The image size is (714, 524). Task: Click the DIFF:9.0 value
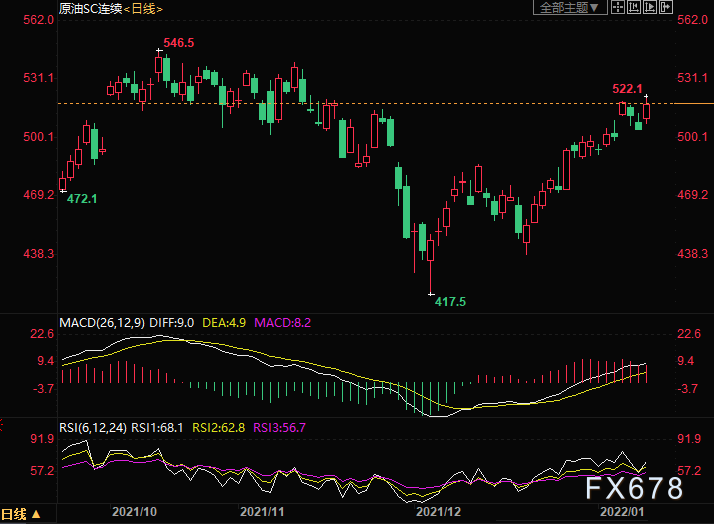click(x=172, y=323)
